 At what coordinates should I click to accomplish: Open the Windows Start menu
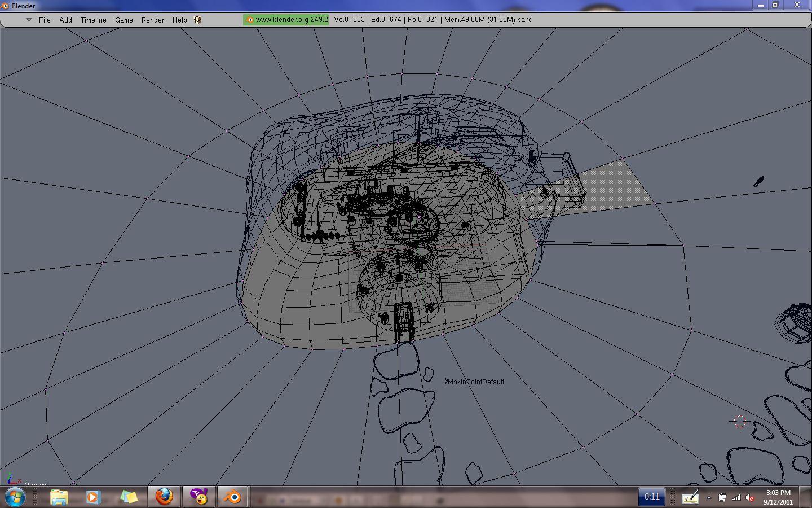point(15,497)
